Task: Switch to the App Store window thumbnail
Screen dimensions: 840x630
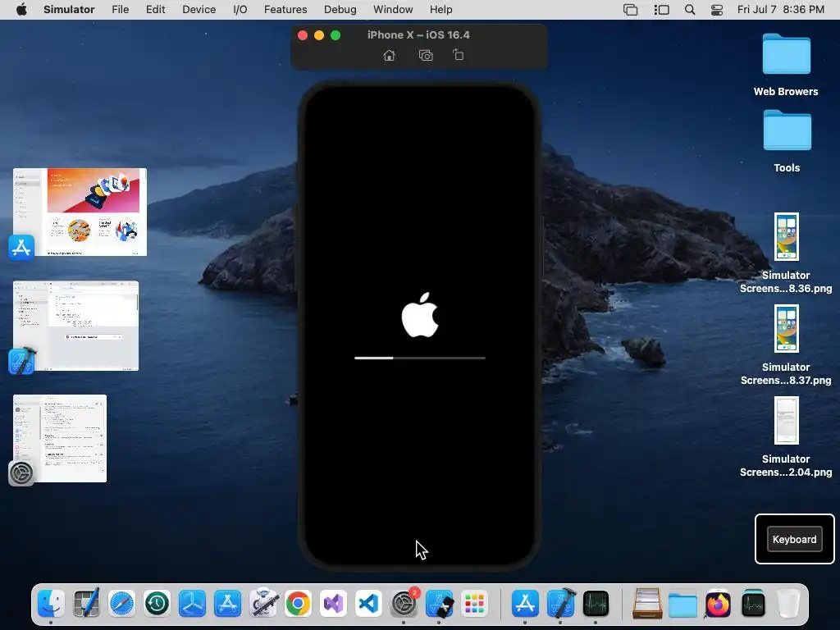Action: [x=80, y=212]
